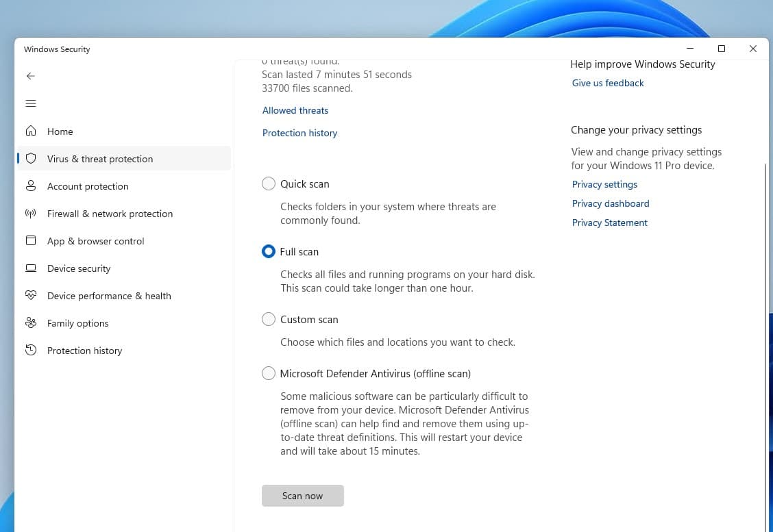Click the Account protection person icon
The image size is (773, 532).
click(x=30, y=186)
